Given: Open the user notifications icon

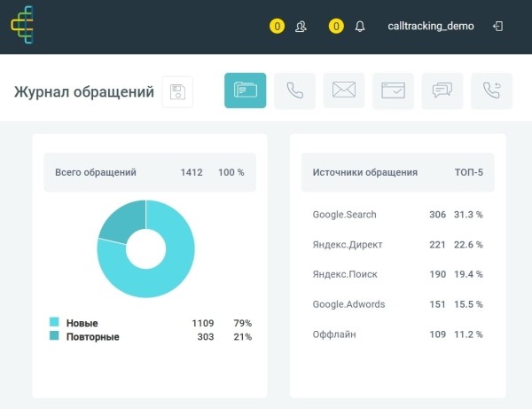Looking at the screenshot, I should click(301, 27).
